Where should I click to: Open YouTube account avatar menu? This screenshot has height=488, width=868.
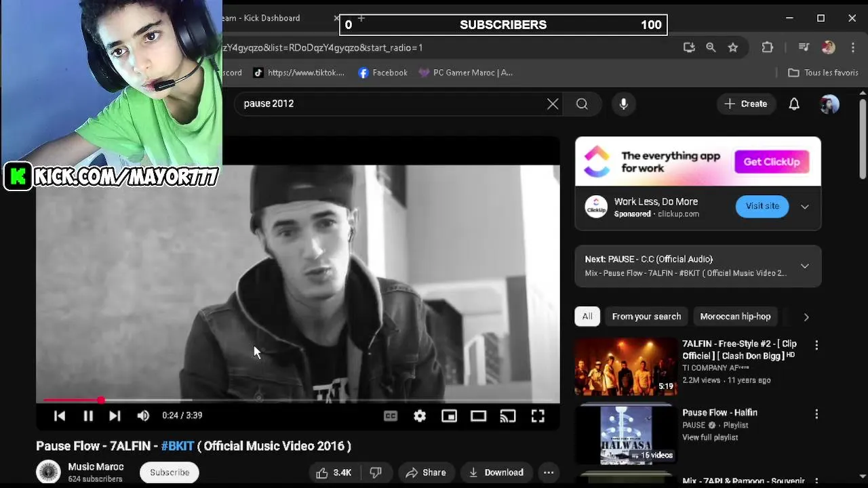829,104
